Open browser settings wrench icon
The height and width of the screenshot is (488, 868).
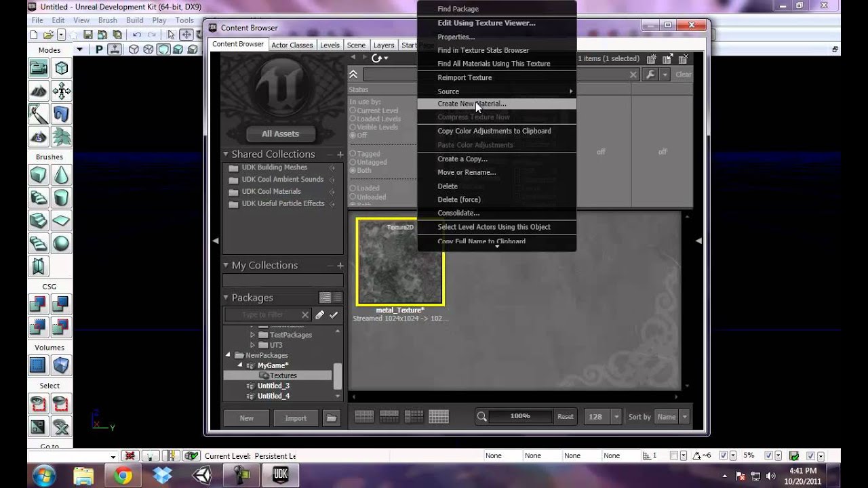pos(650,75)
